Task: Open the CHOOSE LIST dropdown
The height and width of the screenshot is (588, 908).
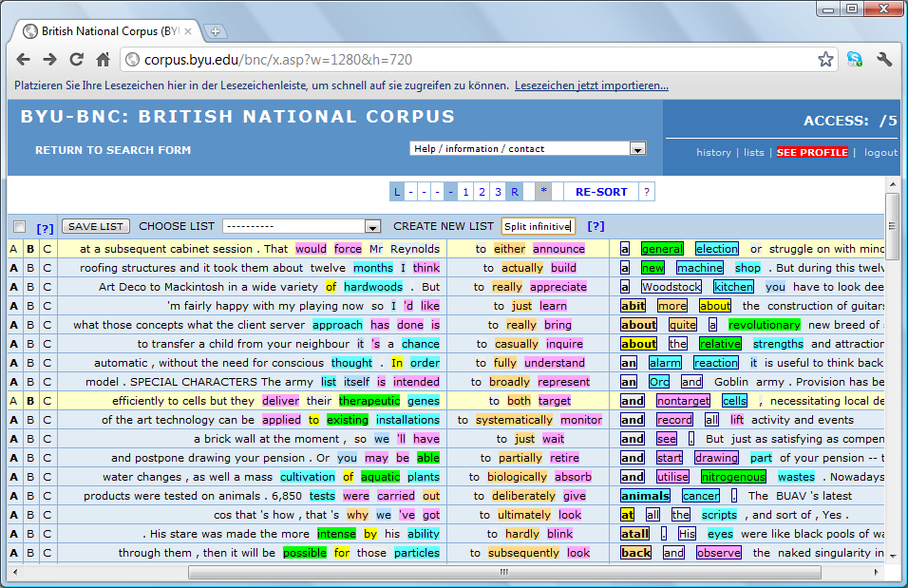Action: (x=301, y=226)
